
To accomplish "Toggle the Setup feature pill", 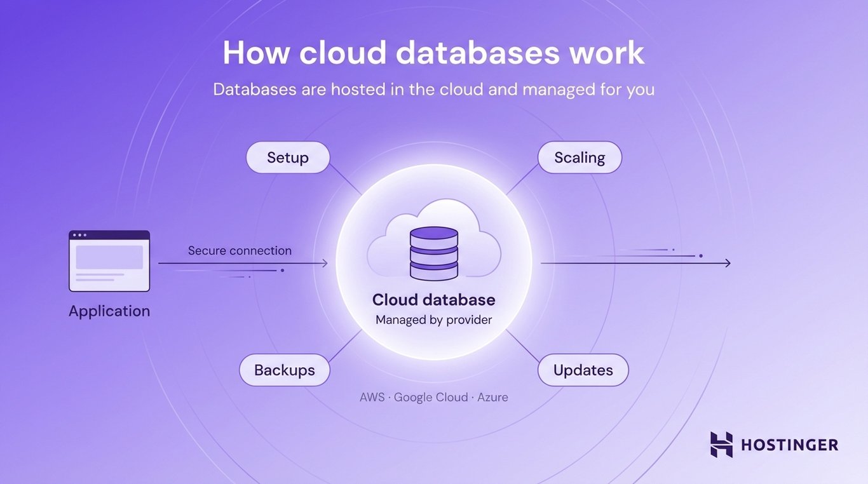I will (x=287, y=157).
